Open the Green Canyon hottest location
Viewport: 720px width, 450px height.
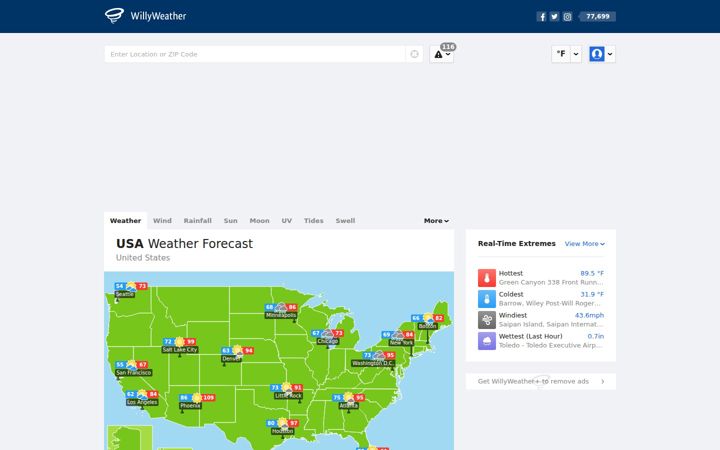[x=551, y=282]
